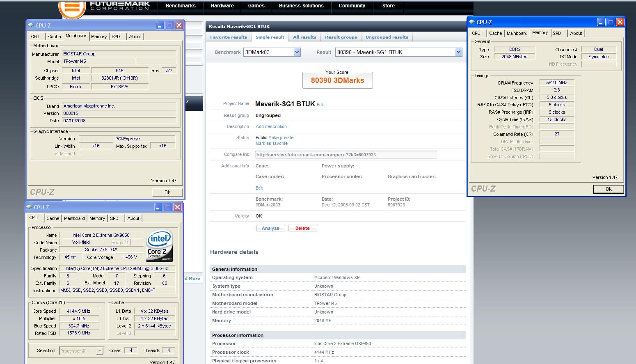636x364 pixels.
Task: Minimize the CPU-Z processor window
Action: click(158, 207)
